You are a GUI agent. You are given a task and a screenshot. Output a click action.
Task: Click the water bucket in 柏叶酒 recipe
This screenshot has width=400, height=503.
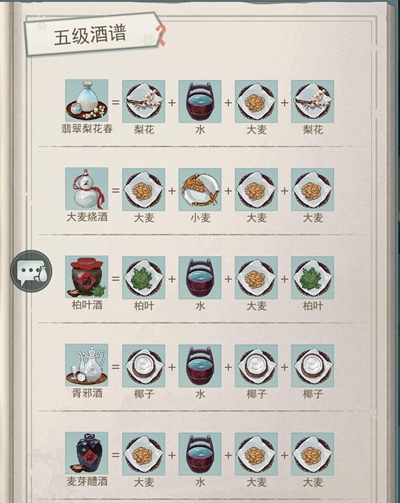tap(200, 277)
